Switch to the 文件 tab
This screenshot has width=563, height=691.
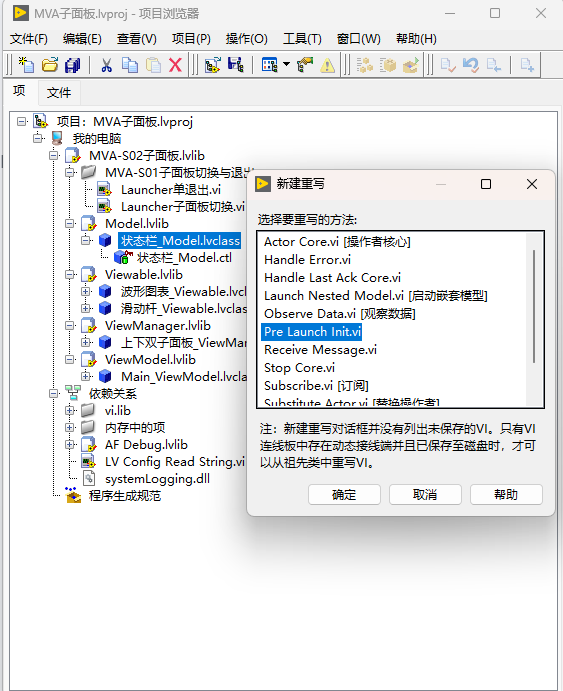click(59, 93)
